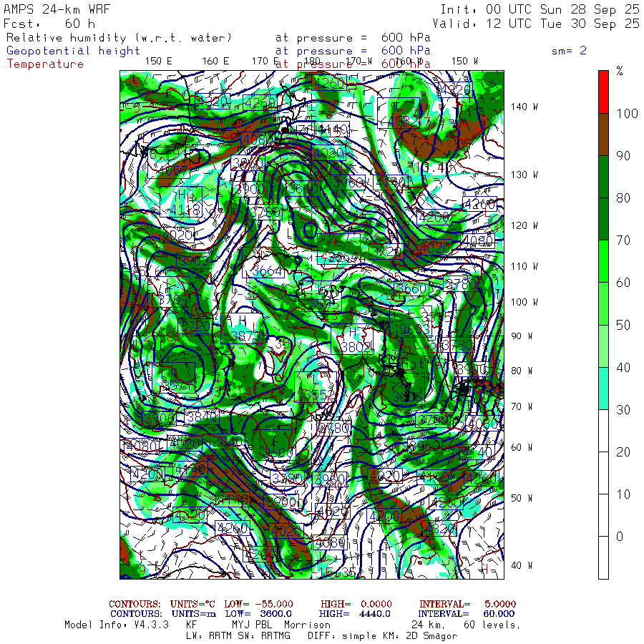This screenshot has height=644, width=644.
Task: Click the 140 W longitude label
Action: [x=525, y=107]
